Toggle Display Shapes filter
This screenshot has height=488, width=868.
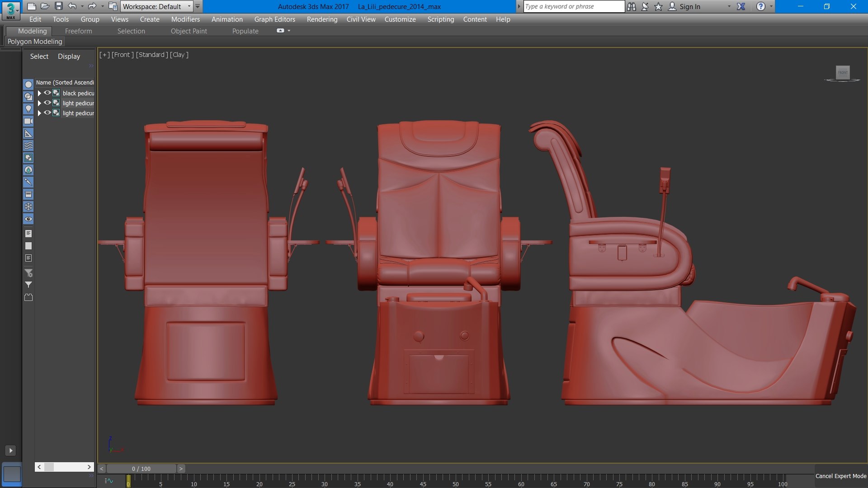point(28,97)
